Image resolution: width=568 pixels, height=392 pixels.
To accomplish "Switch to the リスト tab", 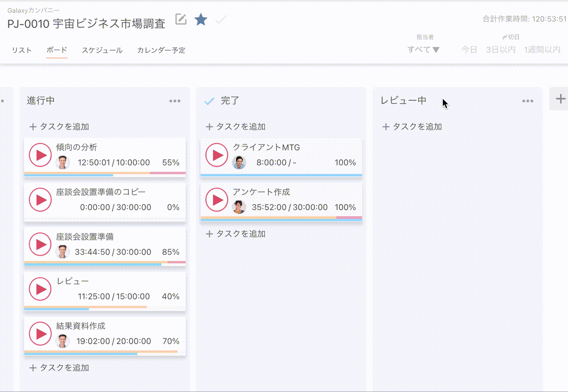I will [x=22, y=50].
